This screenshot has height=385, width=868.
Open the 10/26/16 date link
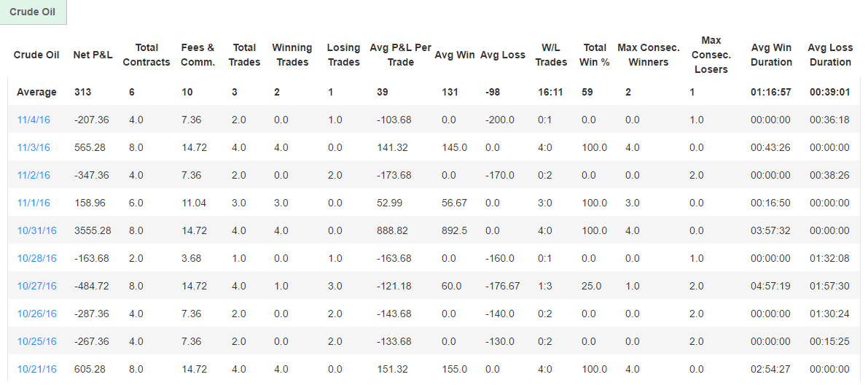(36, 314)
